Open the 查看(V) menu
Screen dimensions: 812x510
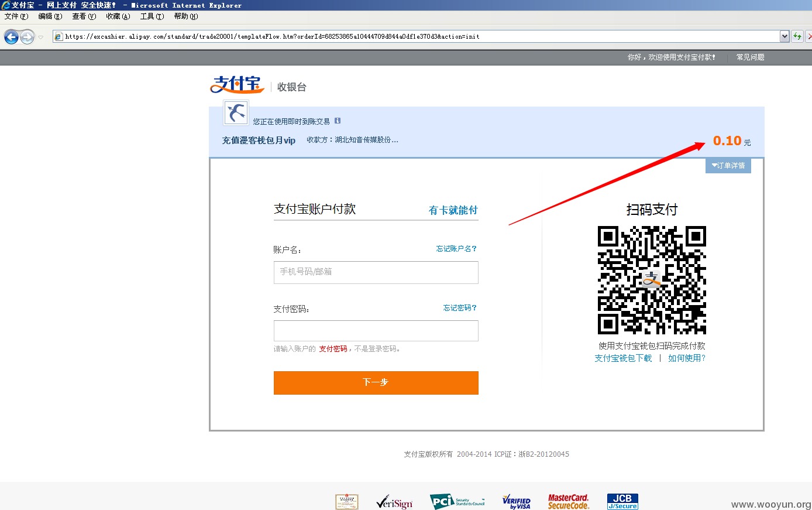tap(84, 16)
